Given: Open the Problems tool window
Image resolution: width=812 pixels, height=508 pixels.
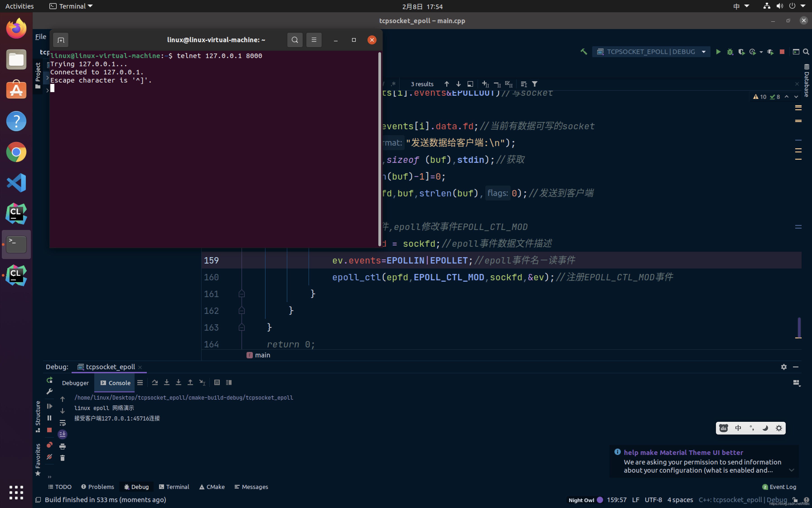Looking at the screenshot, I should coord(98,487).
